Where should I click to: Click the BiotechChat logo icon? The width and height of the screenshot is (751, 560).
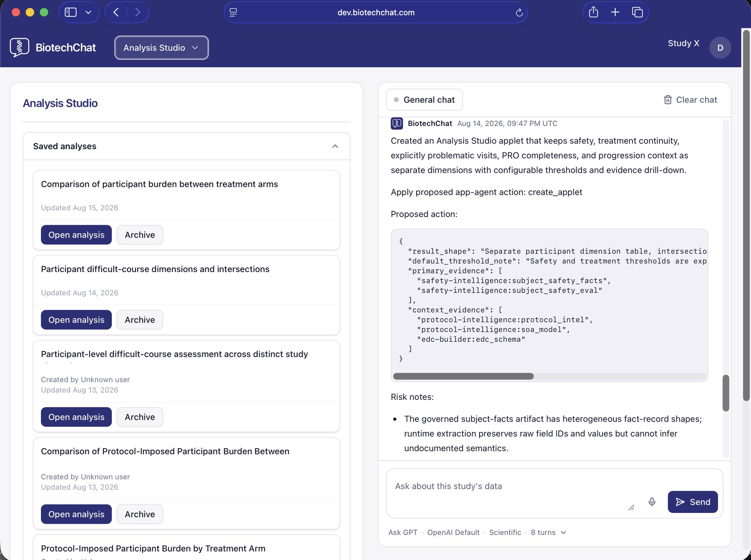click(20, 48)
